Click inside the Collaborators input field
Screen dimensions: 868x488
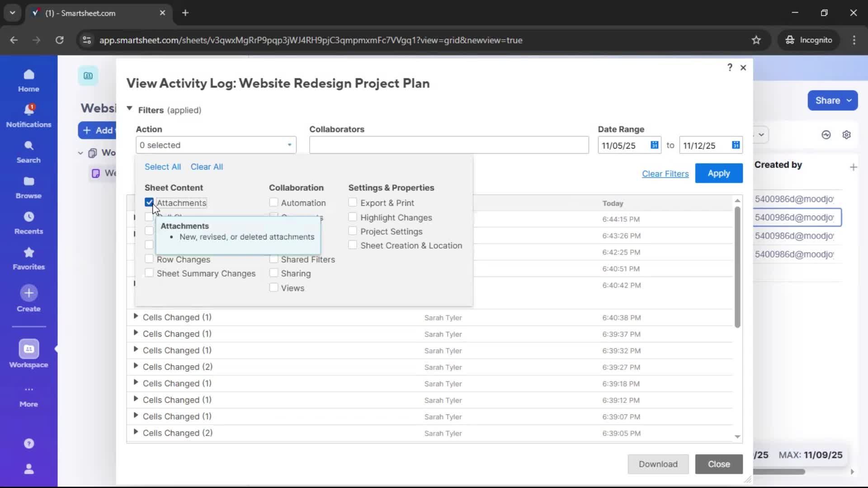pos(448,145)
